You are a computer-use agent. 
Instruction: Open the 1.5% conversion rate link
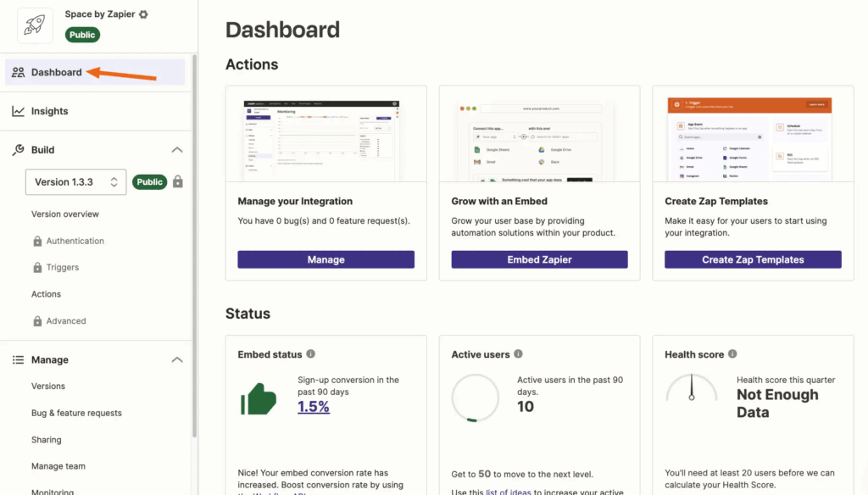click(x=314, y=407)
